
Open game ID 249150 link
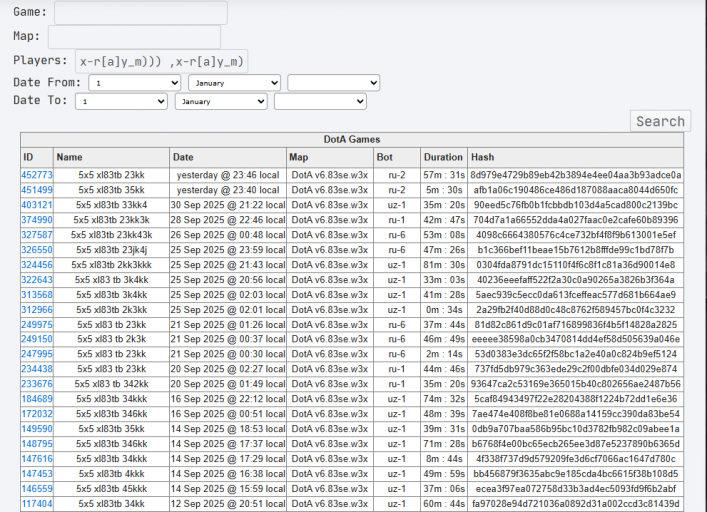(x=37, y=339)
